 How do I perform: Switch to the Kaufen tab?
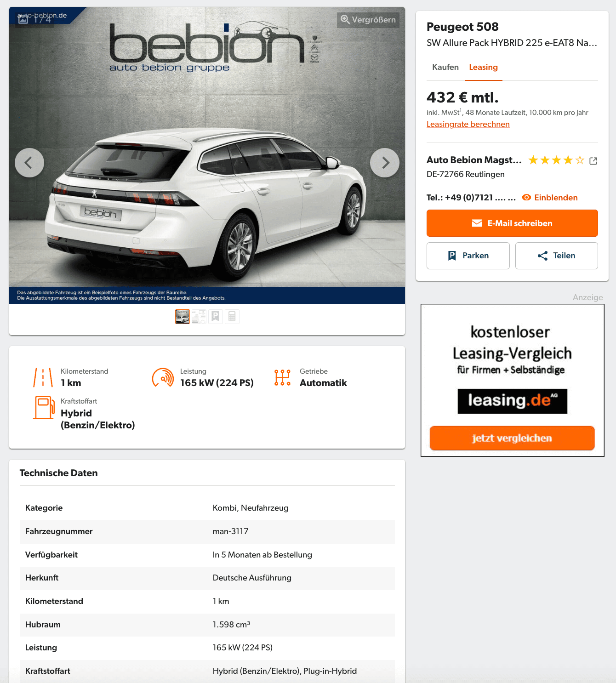click(445, 67)
